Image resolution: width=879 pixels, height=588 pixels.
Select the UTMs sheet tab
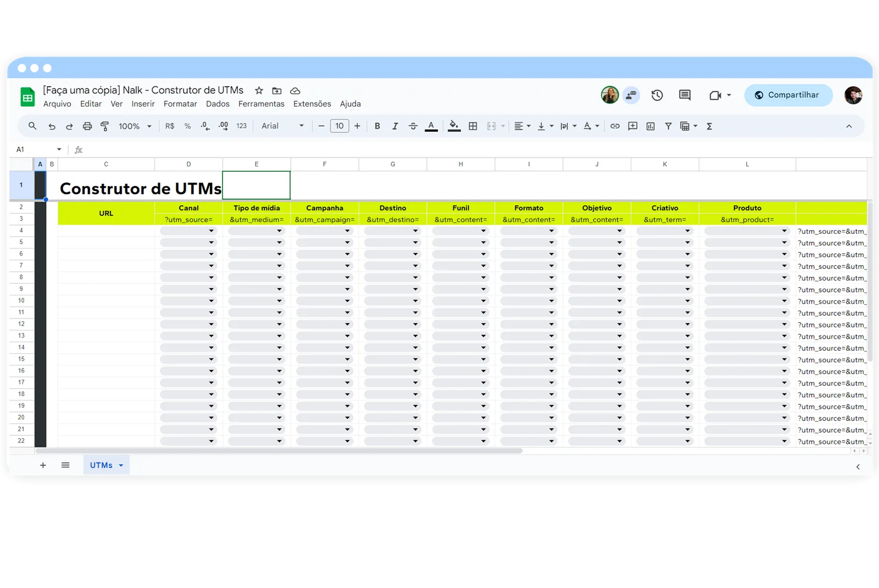point(101,465)
